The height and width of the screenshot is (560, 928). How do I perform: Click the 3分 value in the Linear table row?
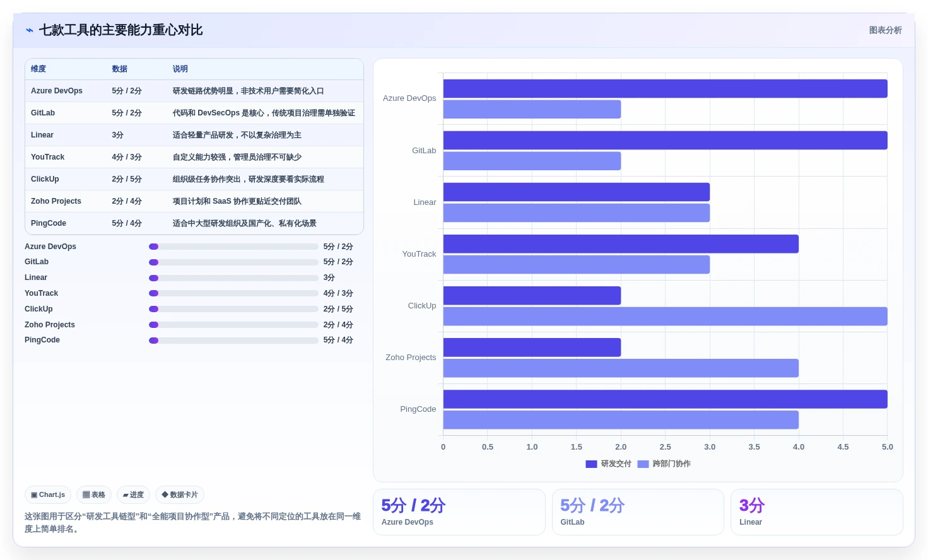tap(118, 135)
